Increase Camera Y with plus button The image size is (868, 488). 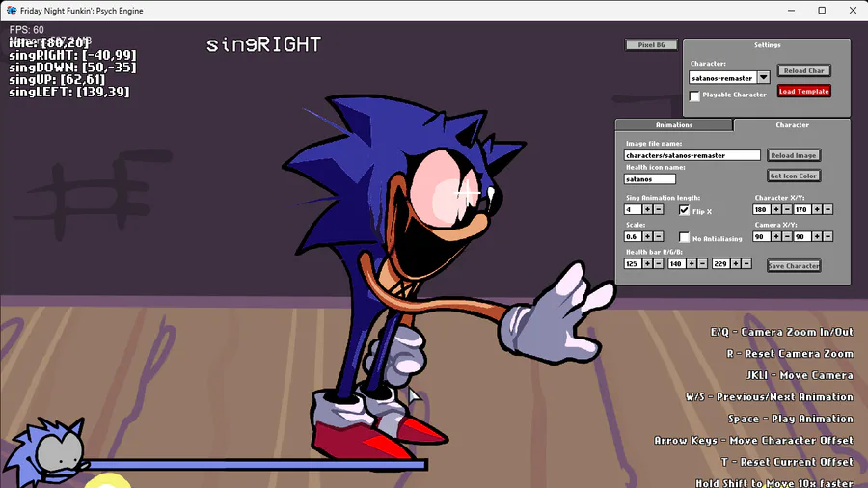point(817,237)
